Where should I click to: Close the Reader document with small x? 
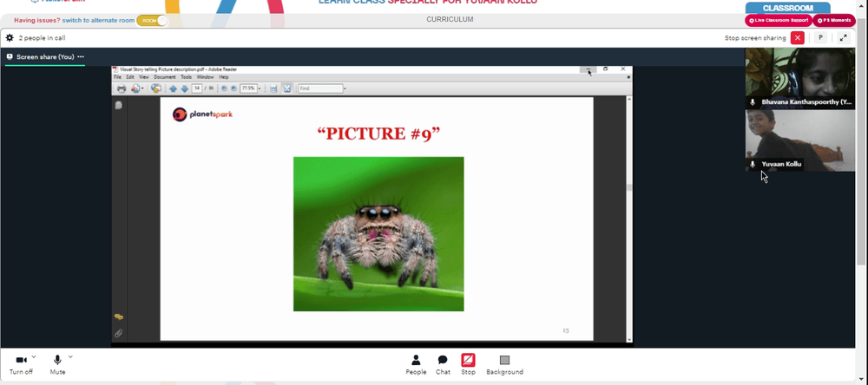coord(628,77)
